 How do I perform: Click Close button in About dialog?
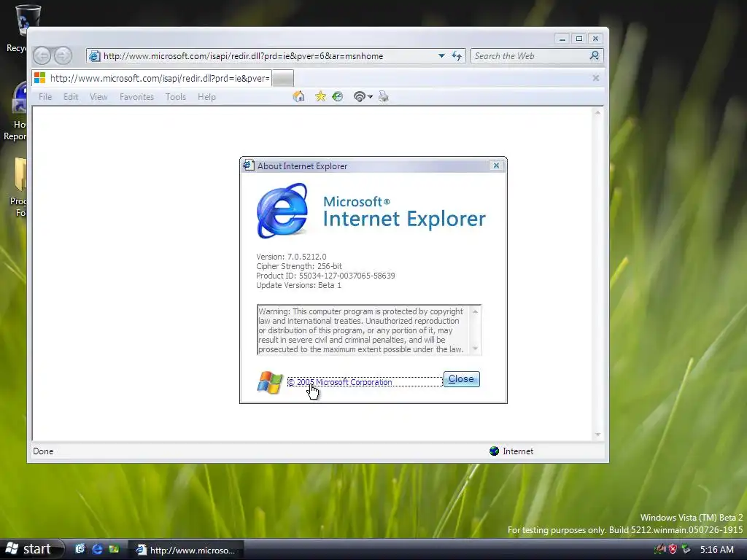tap(461, 379)
